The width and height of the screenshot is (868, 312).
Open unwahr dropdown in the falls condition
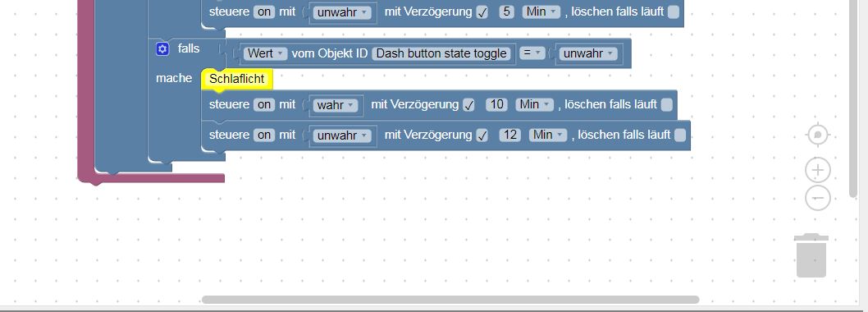click(588, 53)
